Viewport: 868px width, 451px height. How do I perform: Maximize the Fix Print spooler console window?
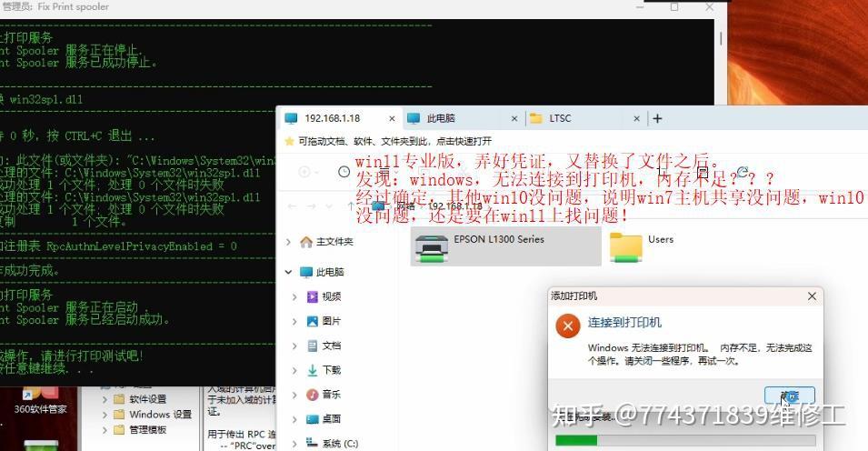(674, 7)
